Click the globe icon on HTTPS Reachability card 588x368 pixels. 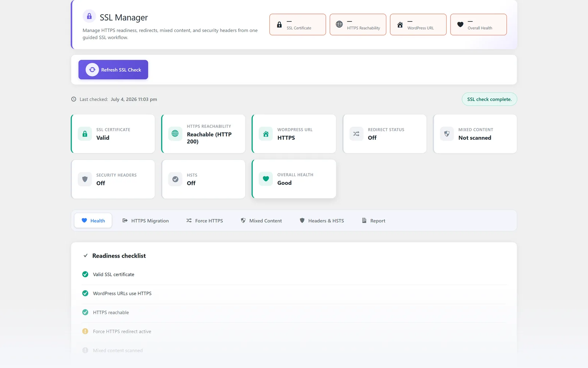tap(175, 134)
